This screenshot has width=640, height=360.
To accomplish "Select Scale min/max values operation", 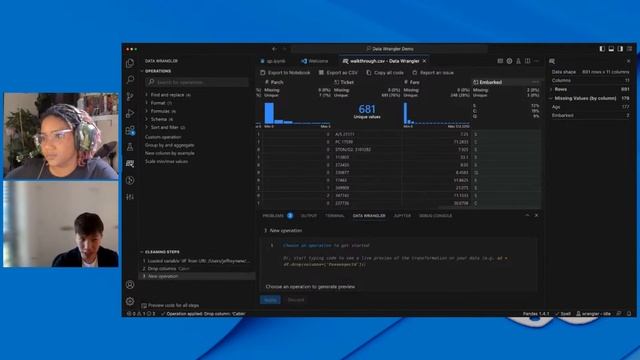I will point(166,162).
